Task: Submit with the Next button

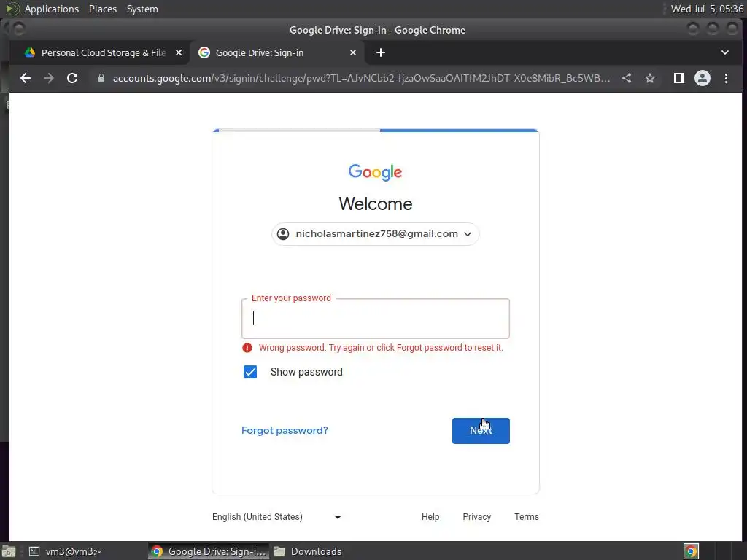Action: [x=481, y=430]
